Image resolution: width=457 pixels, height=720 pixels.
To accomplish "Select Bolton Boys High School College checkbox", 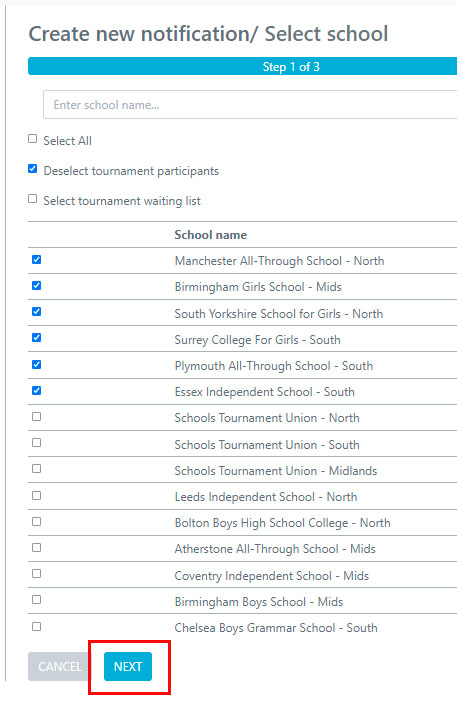I will [x=37, y=522].
